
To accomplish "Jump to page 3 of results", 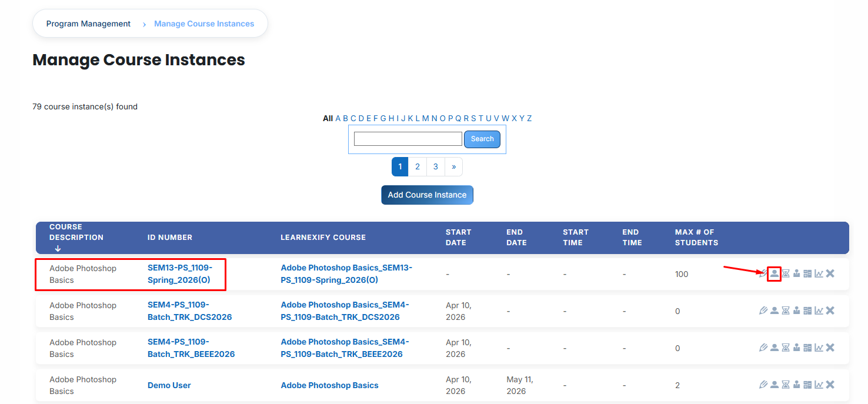I will (x=436, y=166).
